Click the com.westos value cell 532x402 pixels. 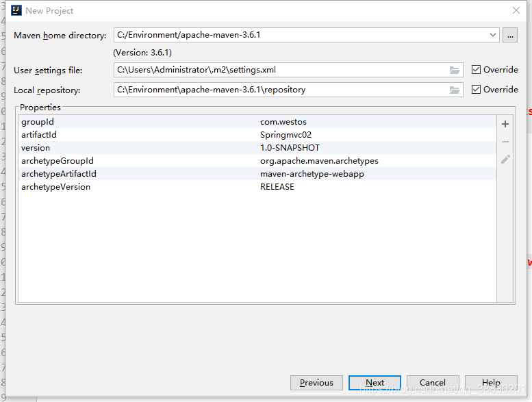(283, 122)
